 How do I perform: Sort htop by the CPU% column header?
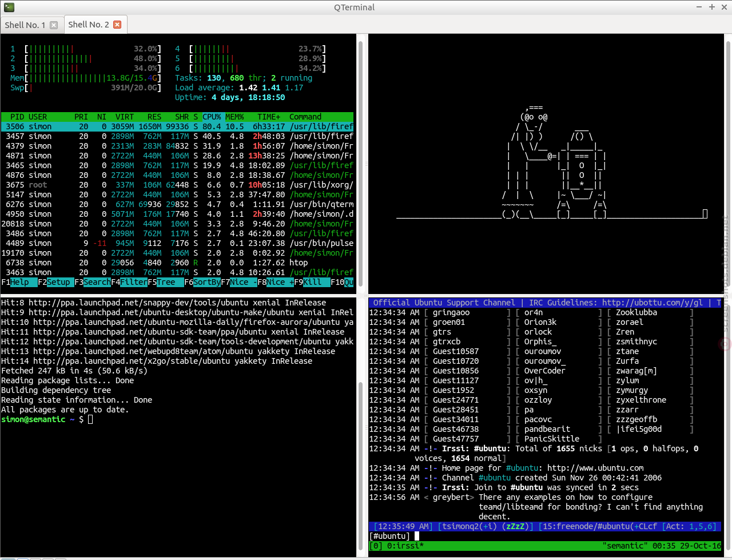click(212, 117)
